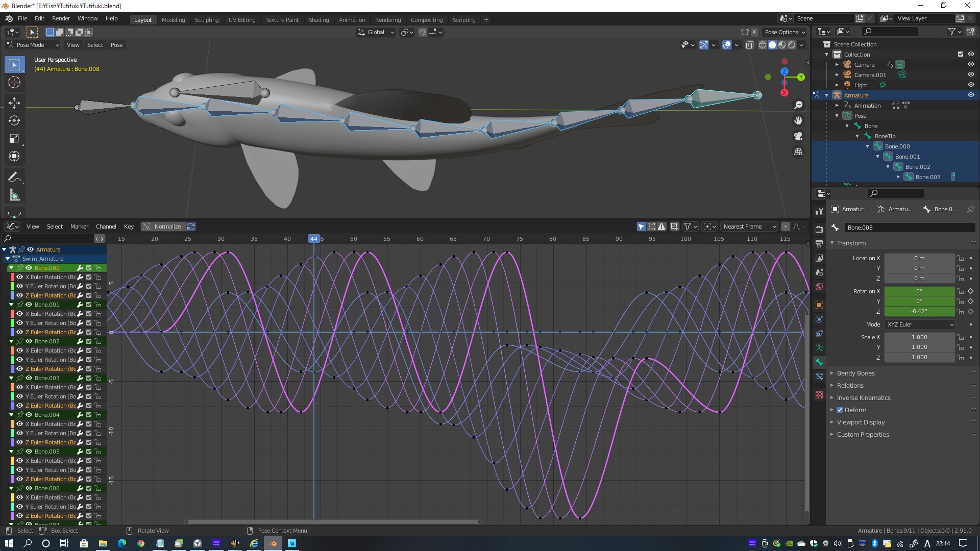Open the Tool properties tab icon

[819, 211]
